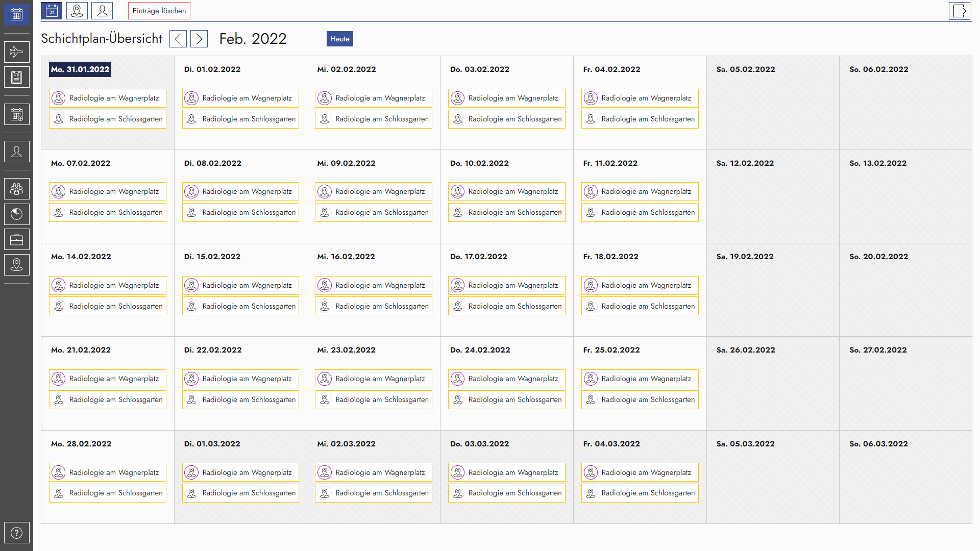Select the Mo. 31.01.2022 date header

pyautogui.click(x=80, y=69)
